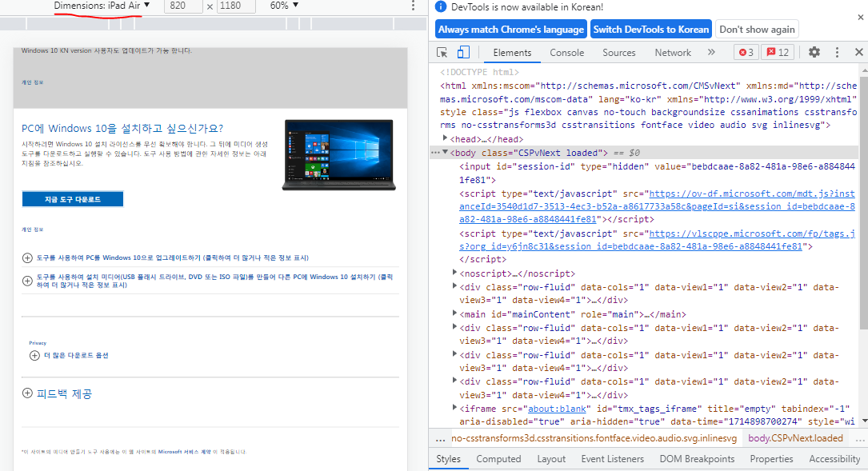
Task: Open the Accessibility pane tab
Action: [834, 459]
